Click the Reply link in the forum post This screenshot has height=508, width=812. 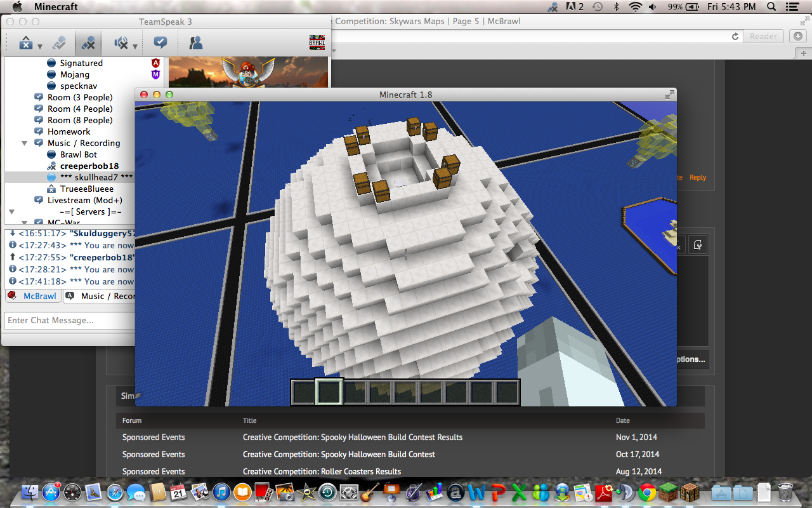tap(698, 178)
